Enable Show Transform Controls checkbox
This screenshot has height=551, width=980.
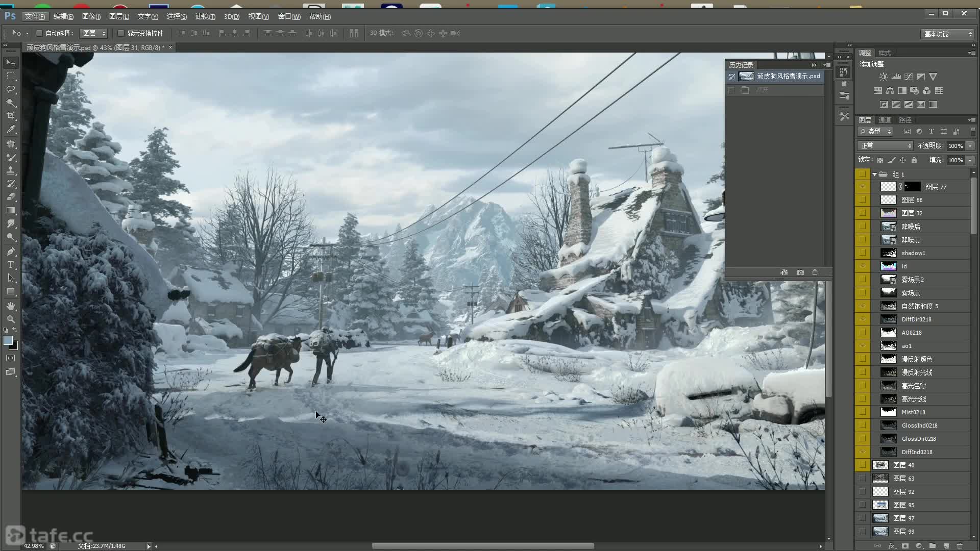coord(121,33)
